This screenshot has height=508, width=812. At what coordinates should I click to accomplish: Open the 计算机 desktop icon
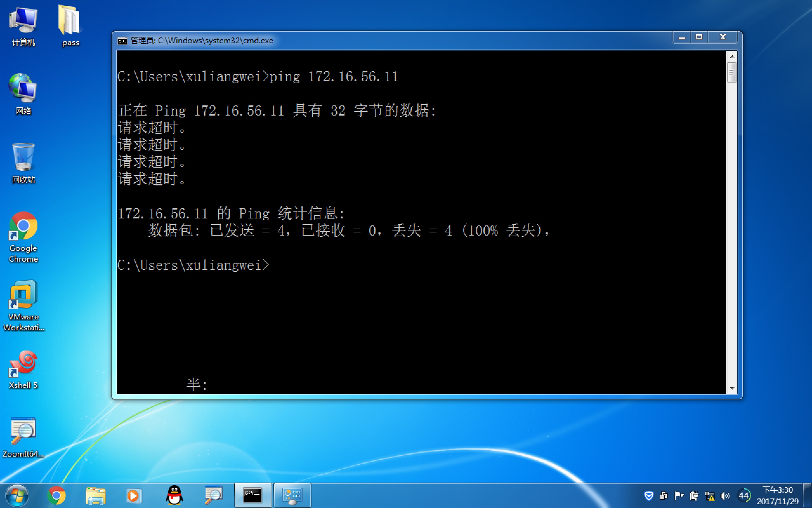[23, 27]
